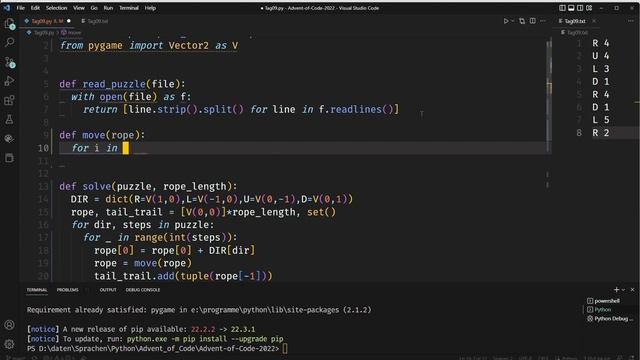Open the Selection menu
The height and width of the screenshot is (360, 640).
[x=56, y=8]
